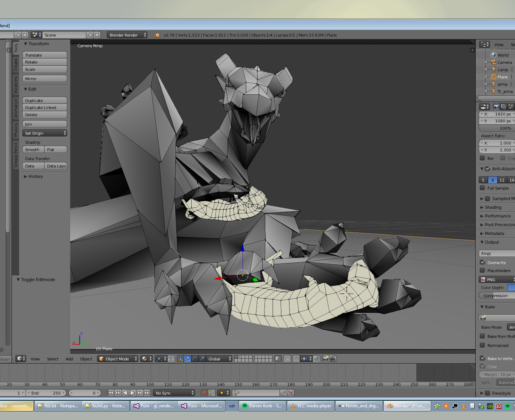Expand the Camera item in outliner
The width and height of the screenshot is (515, 420).
click(486, 62)
